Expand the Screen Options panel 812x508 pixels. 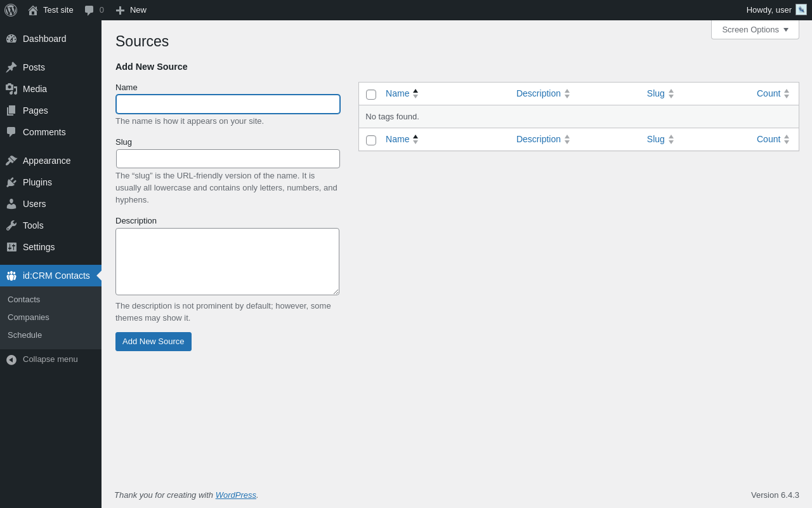tap(755, 30)
